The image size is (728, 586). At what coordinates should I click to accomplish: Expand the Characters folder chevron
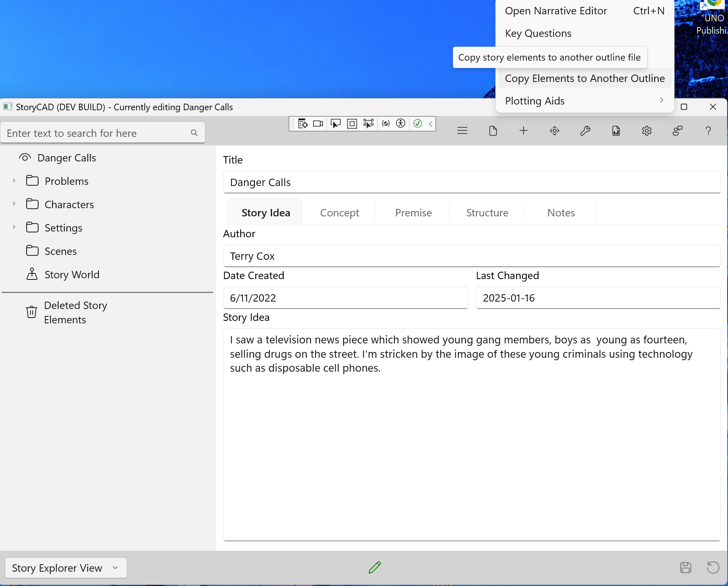tap(14, 204)
